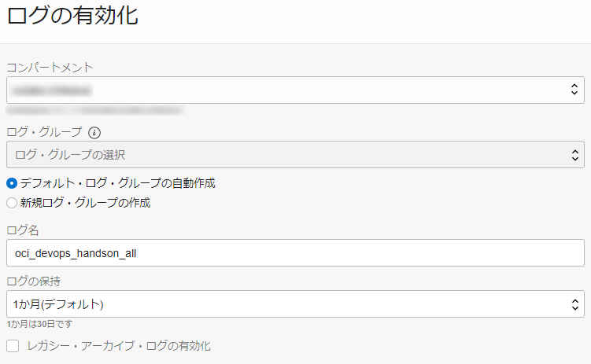
Task: Click the up-down arrows on 1か月(デフォルト) field
Action: [574, 303]
